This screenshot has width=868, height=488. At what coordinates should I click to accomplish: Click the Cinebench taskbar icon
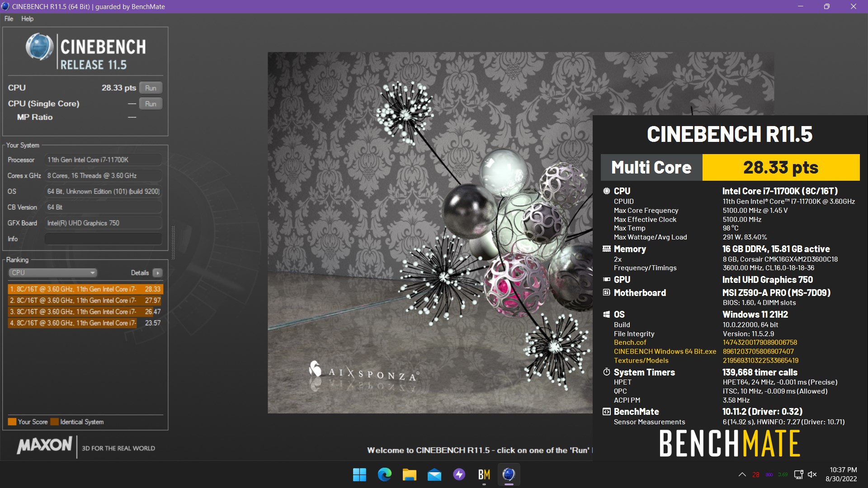pyautogui.click(x=509, y=474)
